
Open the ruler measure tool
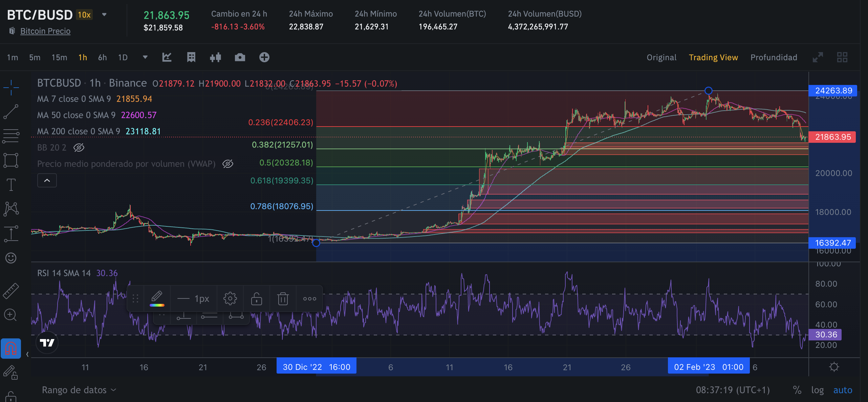tap(11, 290)
